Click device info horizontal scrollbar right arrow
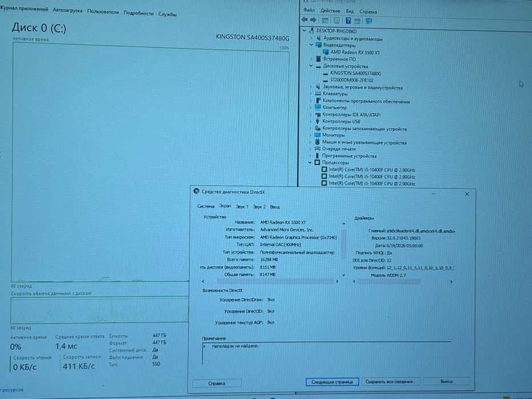532x399 pixels. (337, 281)
